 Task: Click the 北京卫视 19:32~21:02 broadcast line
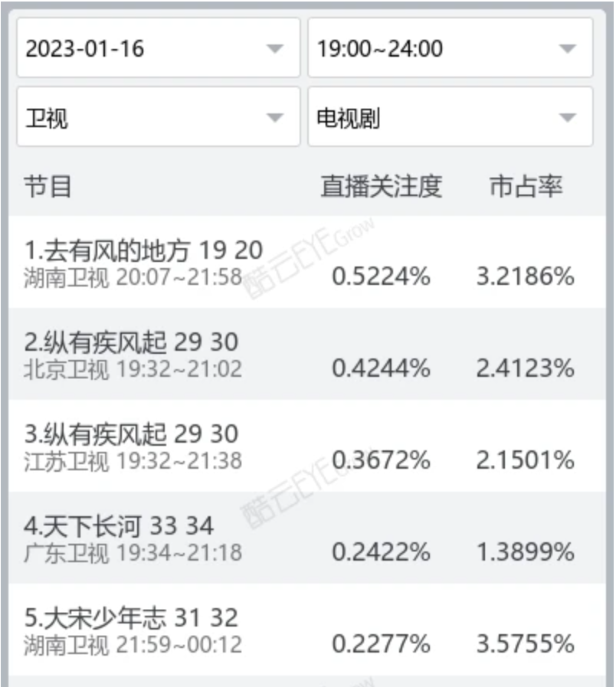[133, 369]
